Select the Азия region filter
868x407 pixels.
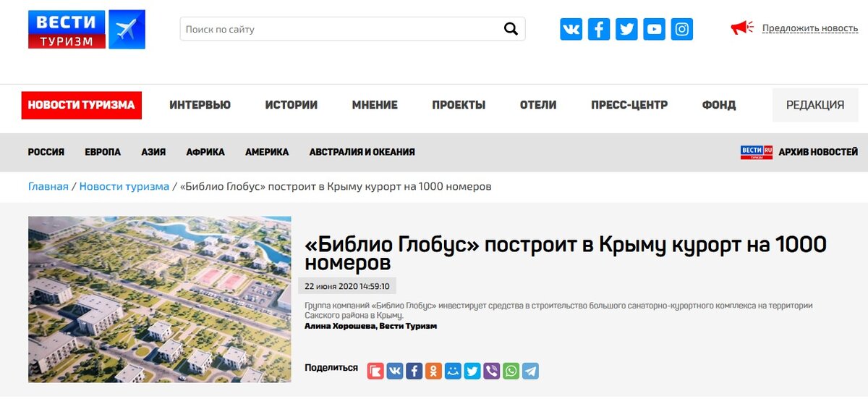[153, 152]
